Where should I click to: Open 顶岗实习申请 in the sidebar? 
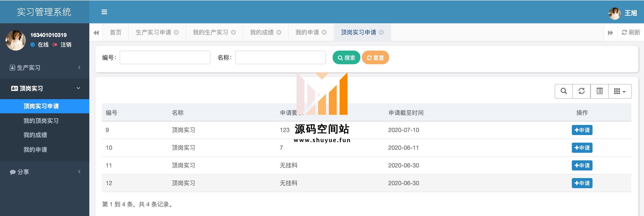tap(45, 106)
